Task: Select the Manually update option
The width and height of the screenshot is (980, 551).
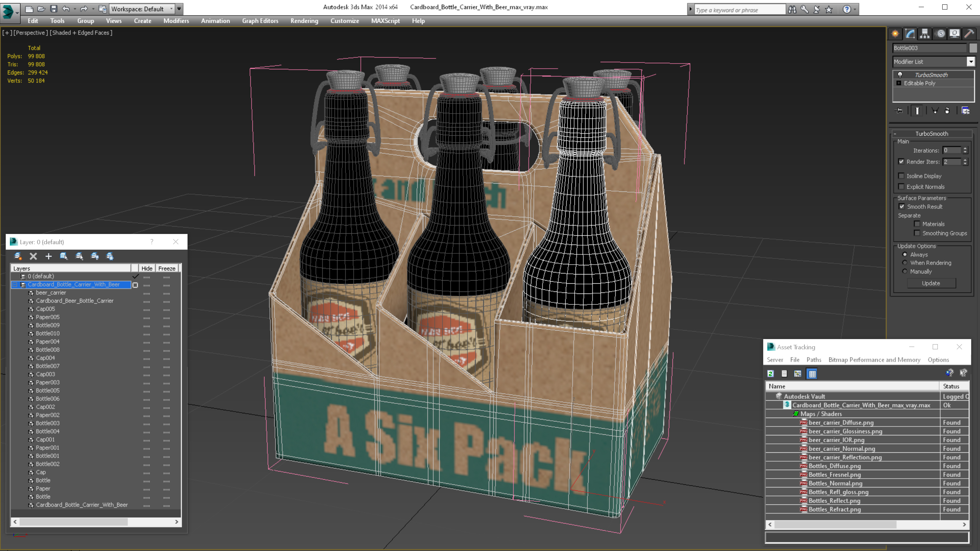Action: [905, 271]
